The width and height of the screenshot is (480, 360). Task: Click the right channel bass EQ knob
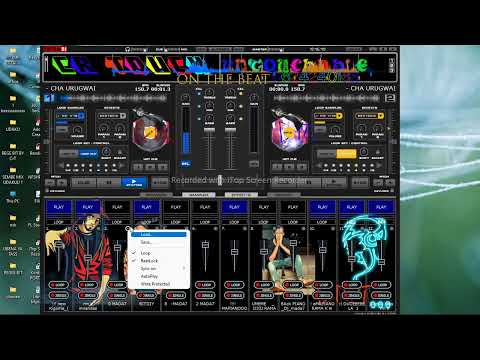[x=230, y=118]
